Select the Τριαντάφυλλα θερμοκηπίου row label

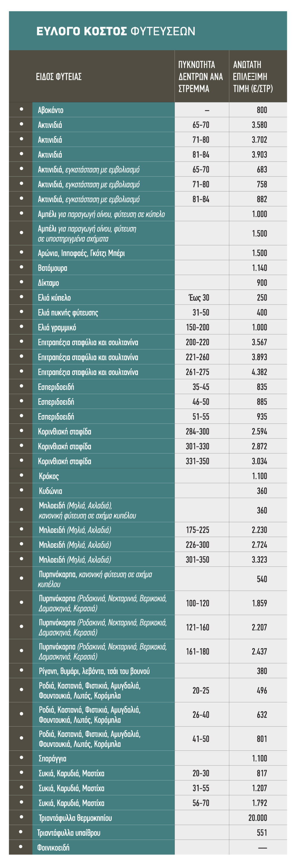(x=75, y=818)
